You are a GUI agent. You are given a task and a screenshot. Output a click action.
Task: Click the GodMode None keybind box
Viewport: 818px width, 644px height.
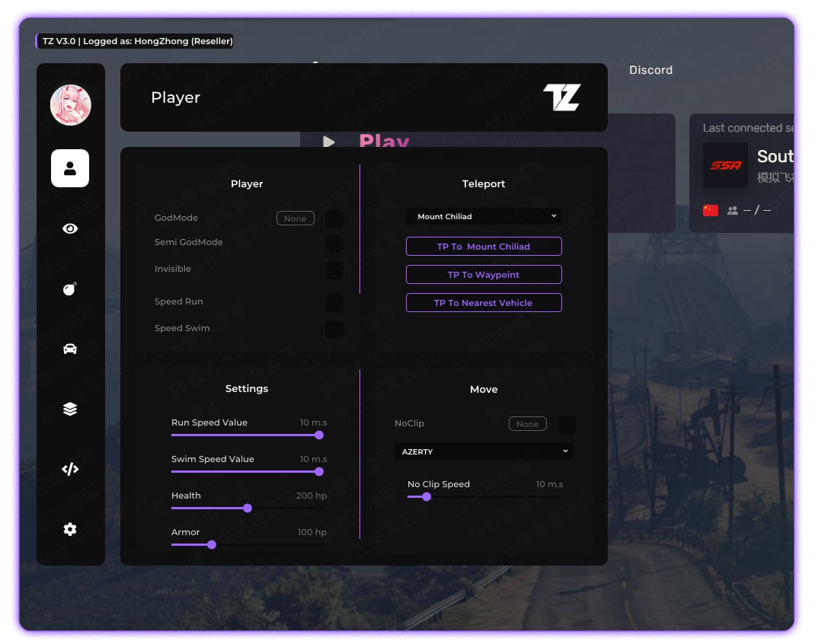[295, 218]
